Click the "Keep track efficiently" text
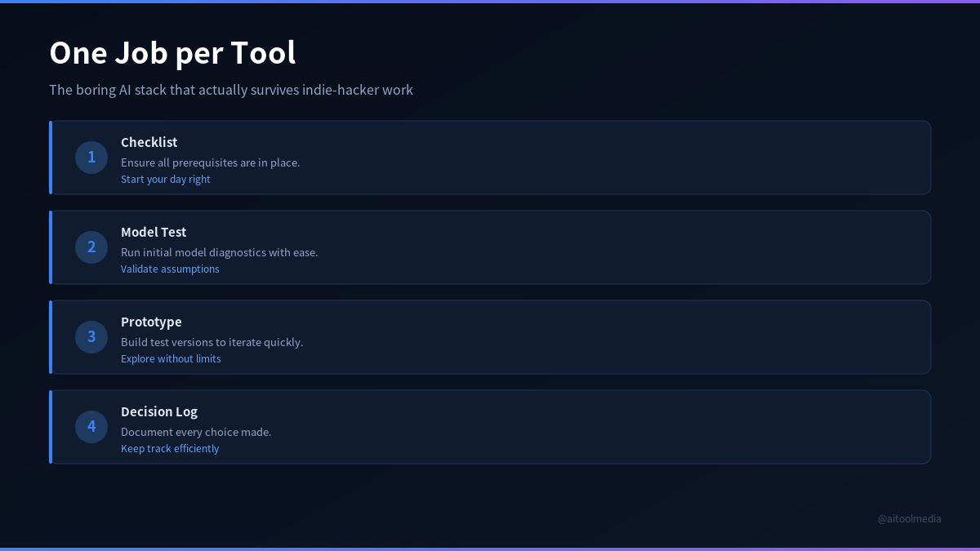Screen dimensions: 980x551 click(x=170, y=448)
